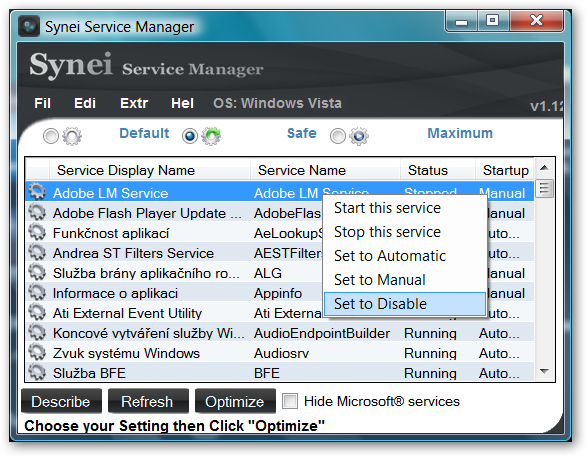Select Ati External Event Utility row text

[x=127, y=313]
